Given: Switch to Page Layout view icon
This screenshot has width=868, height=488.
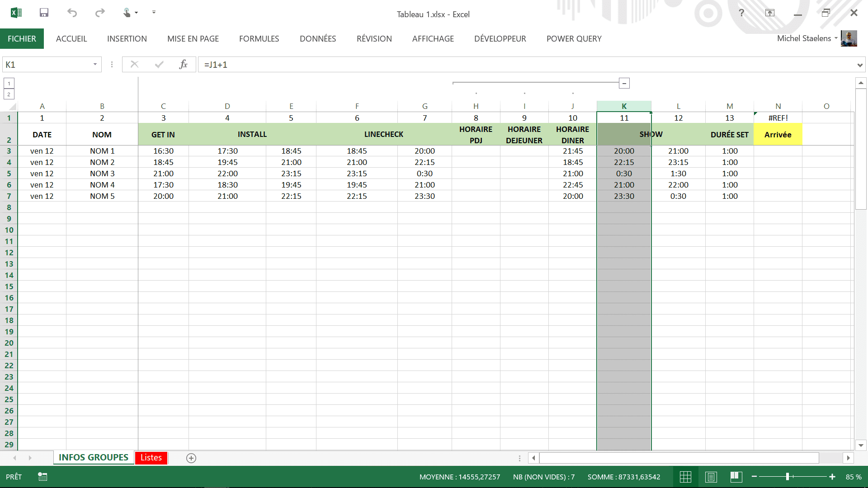Looking at the screenshot, I should (x=711, y=477).
